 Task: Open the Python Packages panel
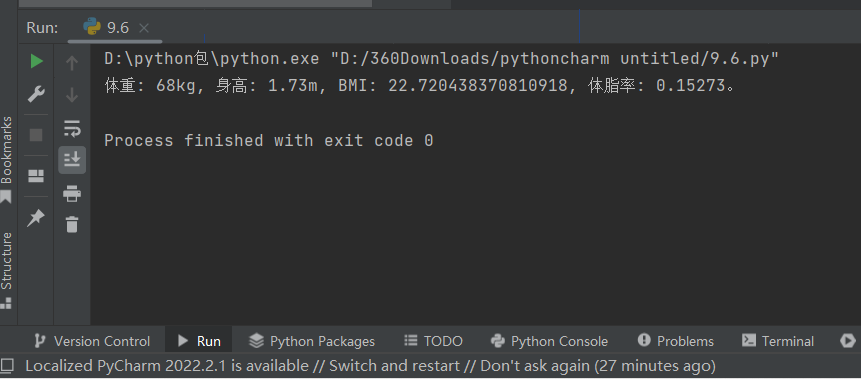pyautogui.click(x=311, y=341)
